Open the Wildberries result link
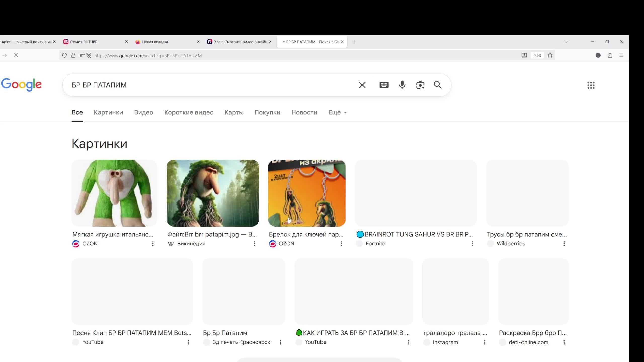This screenshot has height=362, width=644. pyautogui.click(x=511, y=243)
